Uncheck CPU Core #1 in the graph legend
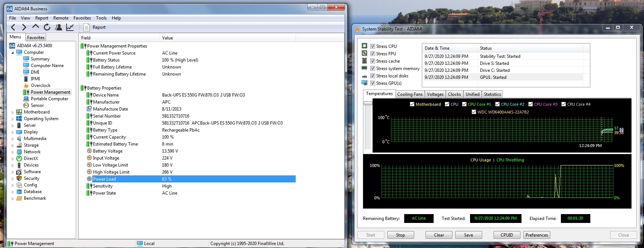 point(465,104)
